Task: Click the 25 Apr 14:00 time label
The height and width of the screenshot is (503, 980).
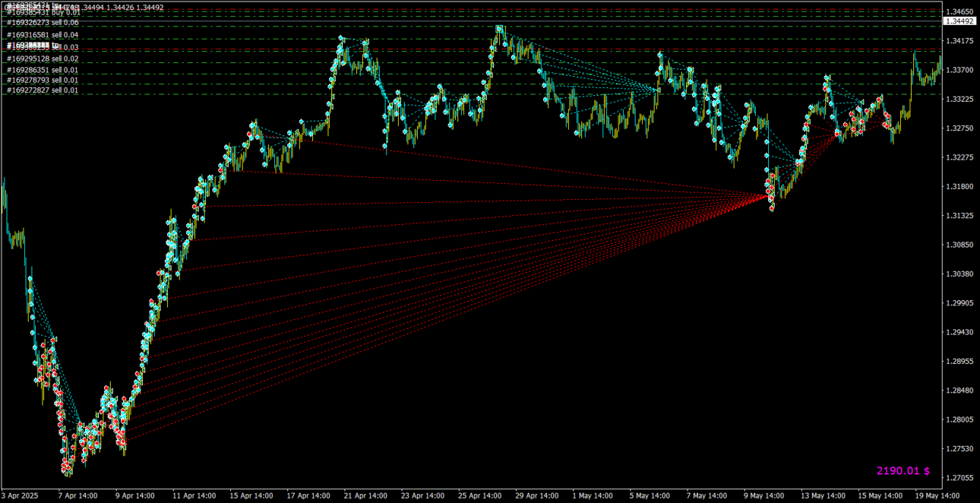Action: tap(479, 496)
